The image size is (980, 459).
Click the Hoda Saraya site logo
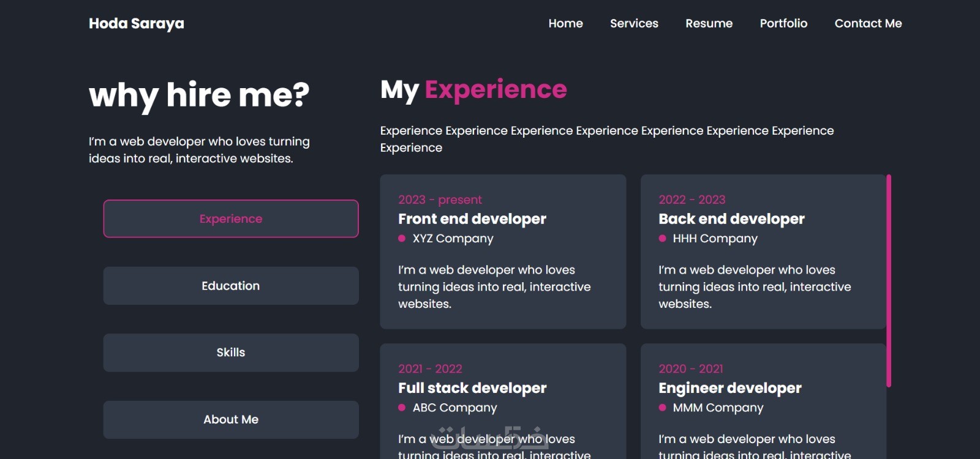[136, 23]
